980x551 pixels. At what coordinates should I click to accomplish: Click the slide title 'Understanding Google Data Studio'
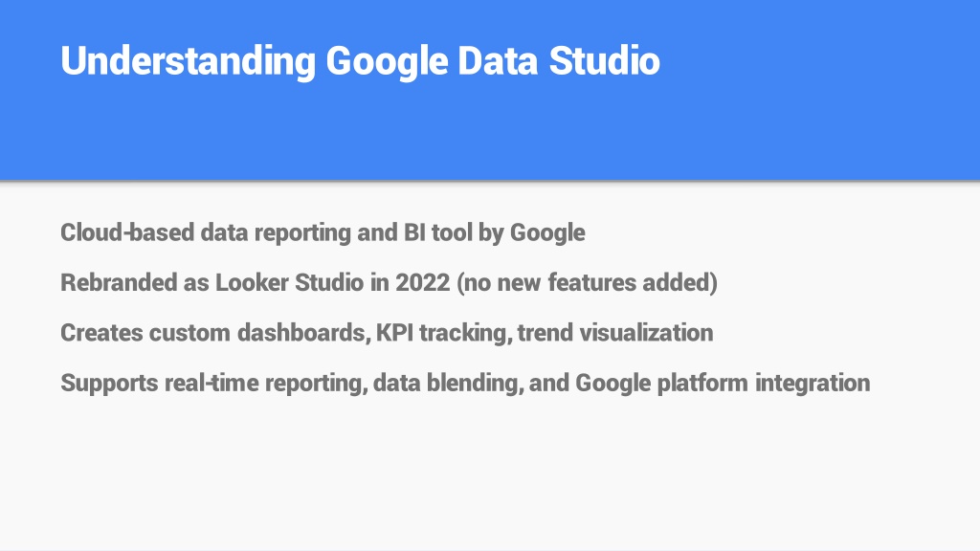coord(360,61)
